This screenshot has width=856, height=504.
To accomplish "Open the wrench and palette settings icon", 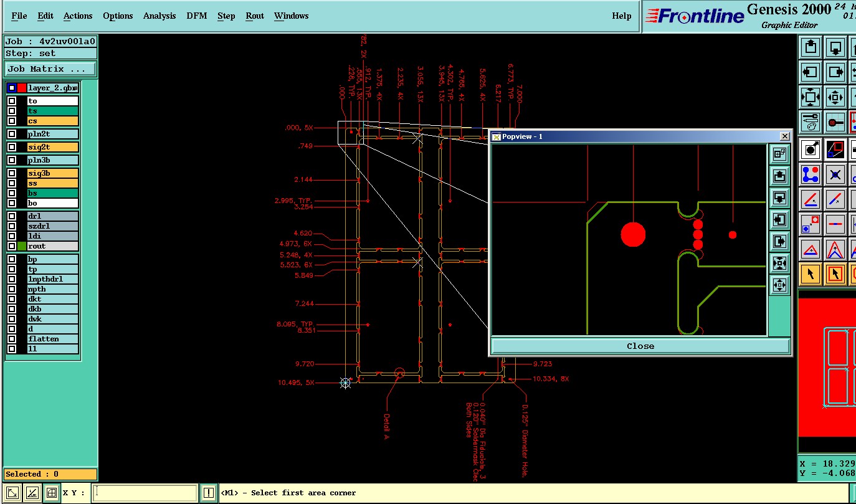I will (811, 122).
